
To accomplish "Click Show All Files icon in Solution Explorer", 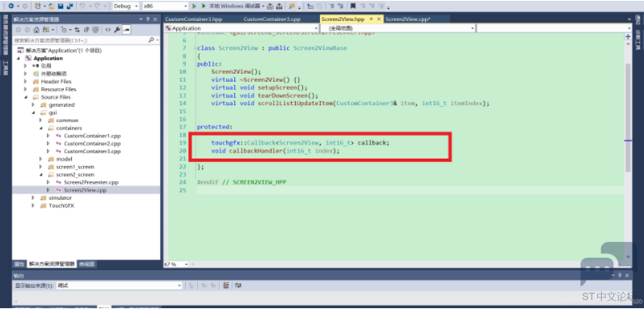I will (x=95, y=30).
